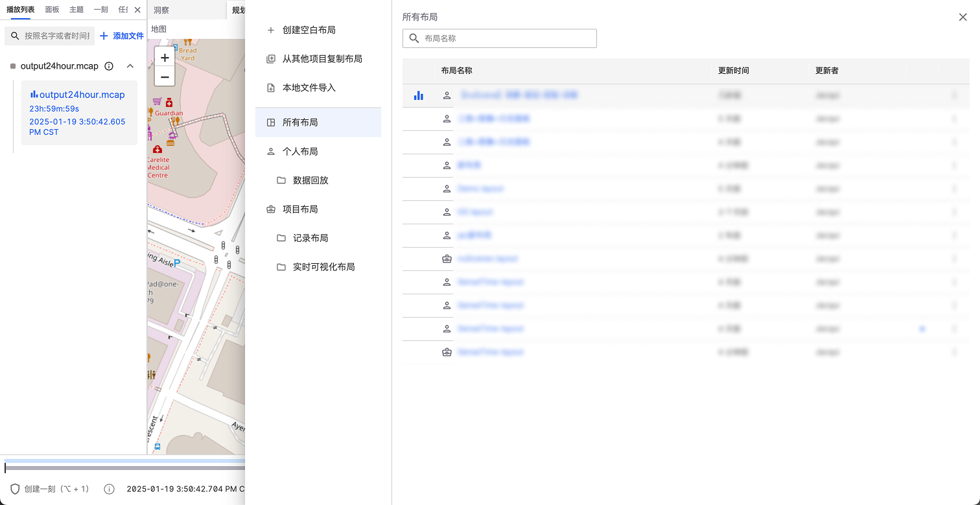Open the 实时可视化布局 folder

click(x=323, y=267)
